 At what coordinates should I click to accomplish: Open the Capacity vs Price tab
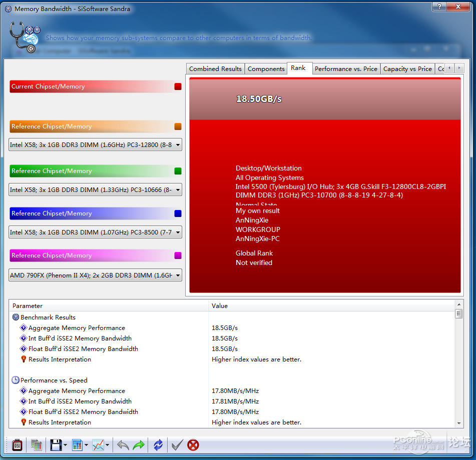point(407,69)
